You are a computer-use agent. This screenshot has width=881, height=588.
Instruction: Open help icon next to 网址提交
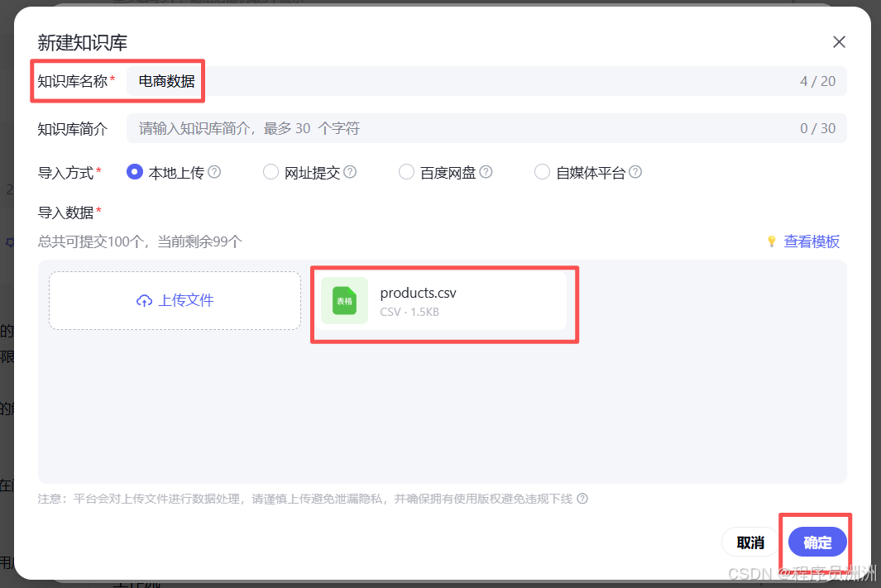tap(350, 172)
